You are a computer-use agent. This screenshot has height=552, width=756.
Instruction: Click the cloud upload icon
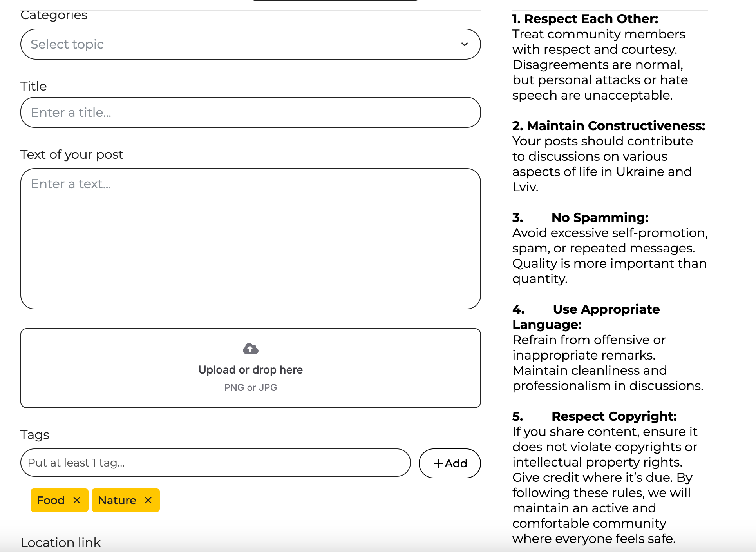point(250,349)
